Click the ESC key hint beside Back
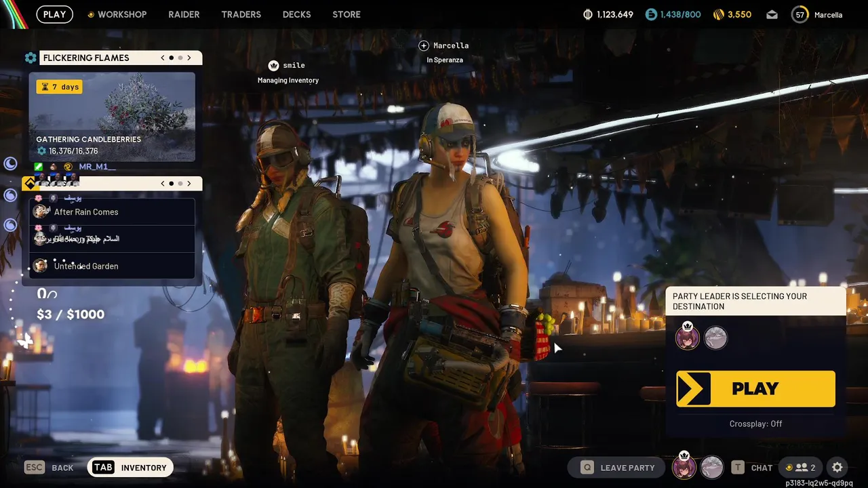The height and width of the screenshot is (488, 868). point(34,467)
